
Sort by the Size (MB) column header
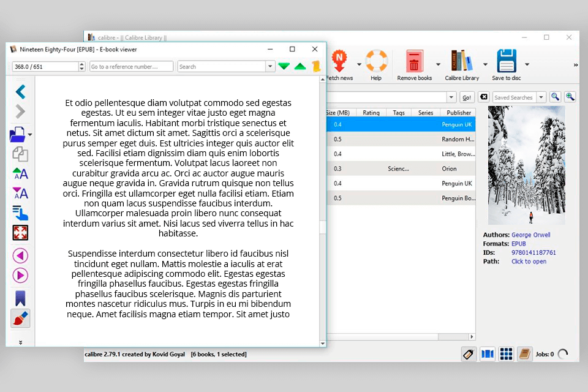point(341,113)
